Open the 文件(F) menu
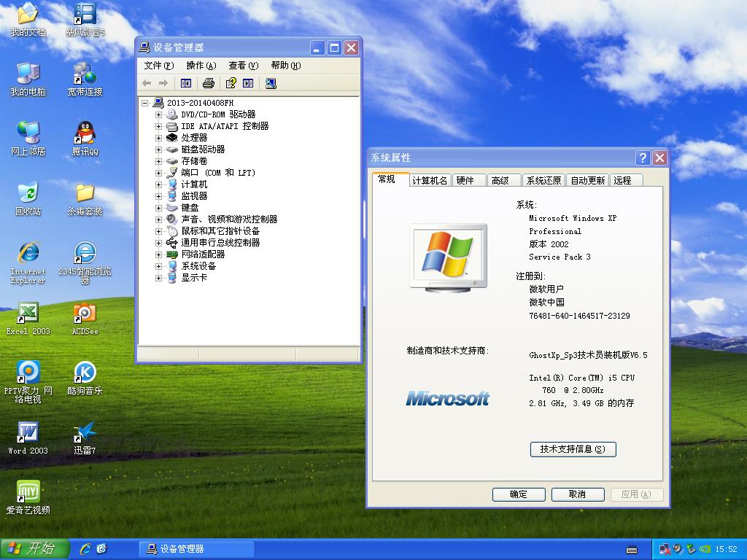This screenshot has width=747, height=560. click(x=158, y=66)
